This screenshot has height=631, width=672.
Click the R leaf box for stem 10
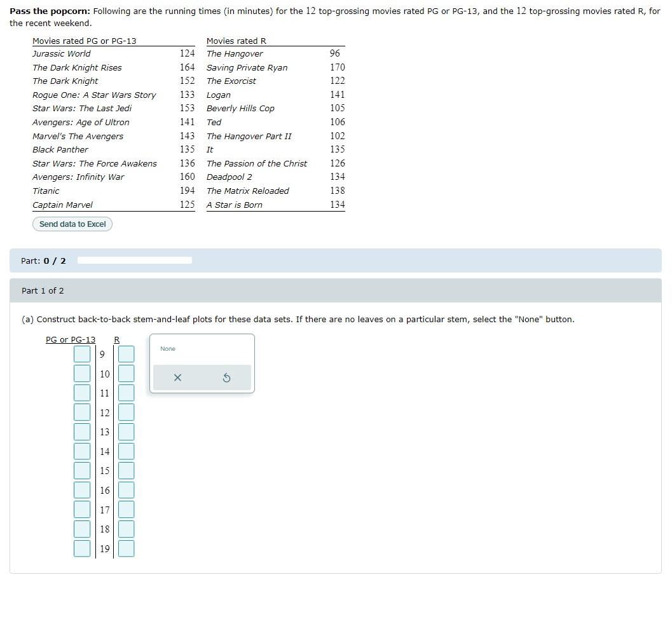coord(126,374)
